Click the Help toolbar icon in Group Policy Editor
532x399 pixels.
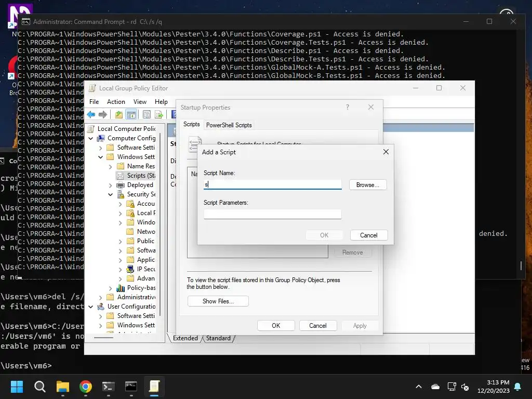[x=174, y=115]
